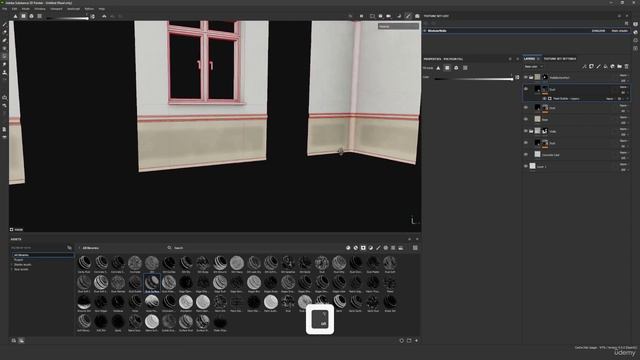Image resolution: width=640 pixels, height=360 pixels.
Task: Delete layer using the trash icon
Action: point(627,66)
